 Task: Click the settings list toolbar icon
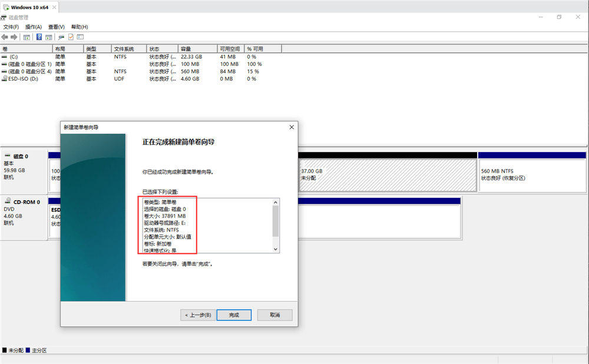tap(80, 37)
